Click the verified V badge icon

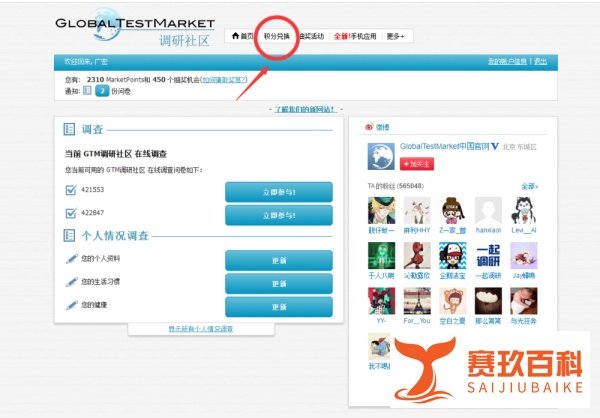(x=495, y=147)
